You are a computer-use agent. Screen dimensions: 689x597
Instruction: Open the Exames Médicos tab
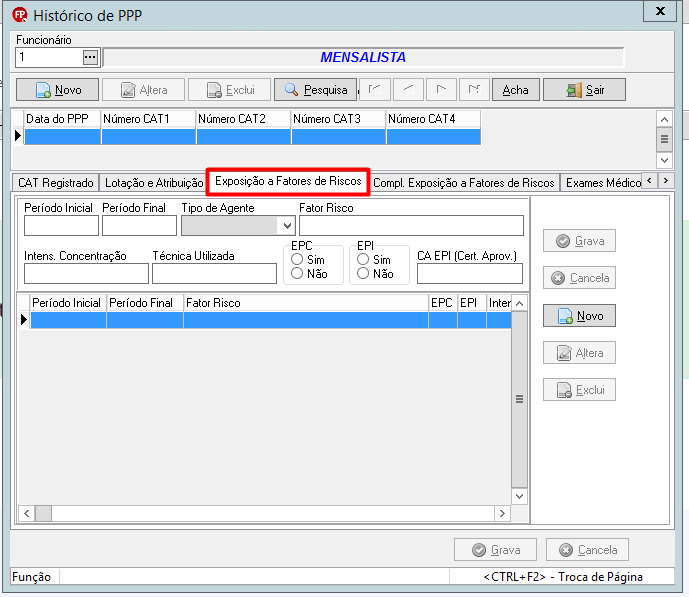click(601, 183)
